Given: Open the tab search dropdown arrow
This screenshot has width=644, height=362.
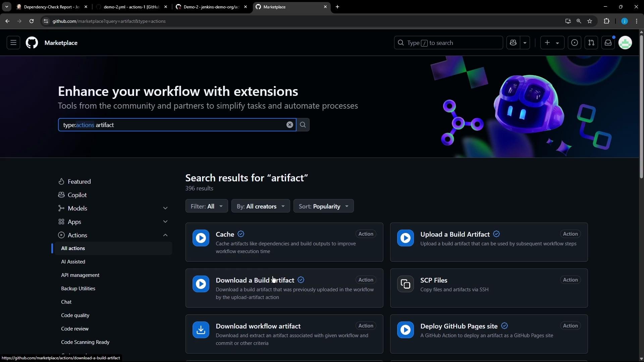Looking at the screenshot, I should coord(7,7).
